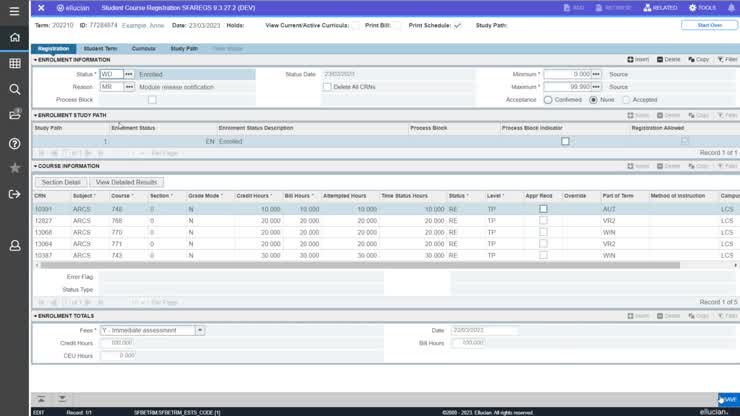Click the Maximum hours input field
740x416 pixels.
tap(566, 87)
